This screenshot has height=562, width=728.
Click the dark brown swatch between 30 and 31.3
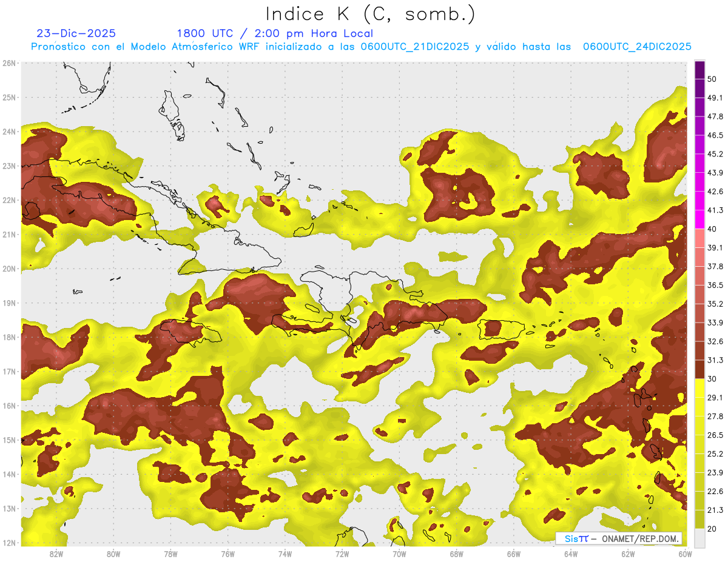(x=699, y=370)
